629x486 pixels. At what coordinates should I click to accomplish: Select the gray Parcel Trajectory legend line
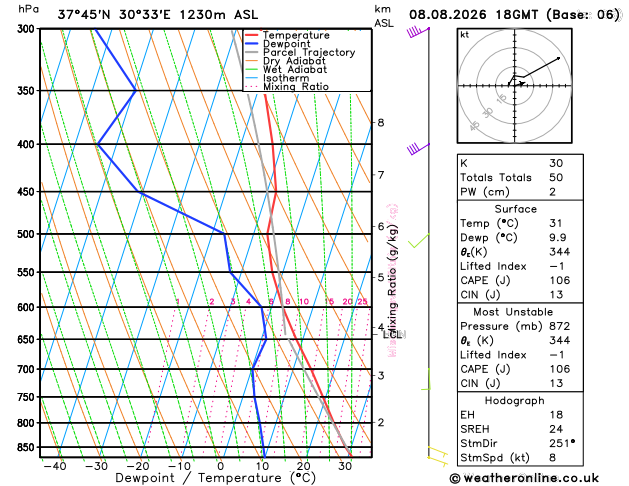[x=252, y=53]
